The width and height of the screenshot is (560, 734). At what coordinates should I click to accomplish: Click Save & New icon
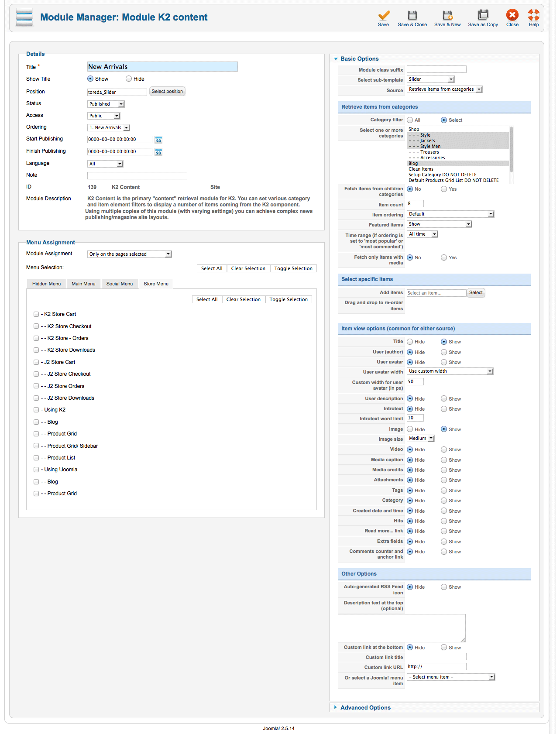coord(447,15)
